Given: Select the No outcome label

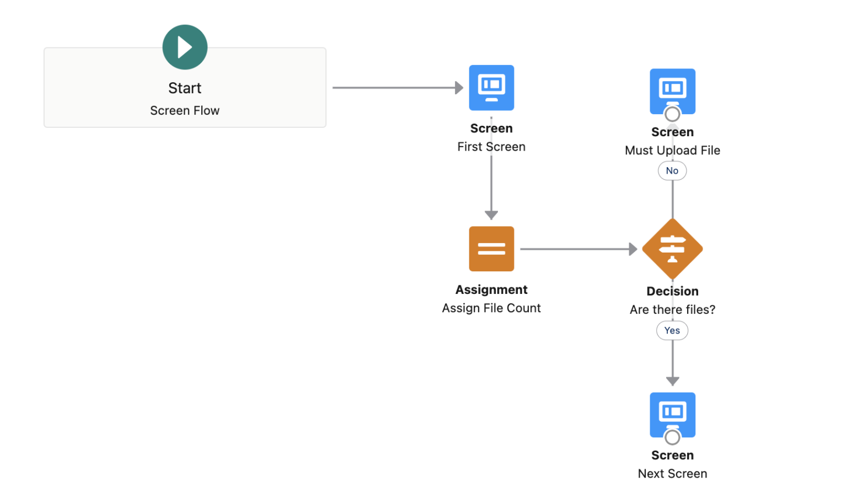Looking at the screenshot, I should point(672,170).
